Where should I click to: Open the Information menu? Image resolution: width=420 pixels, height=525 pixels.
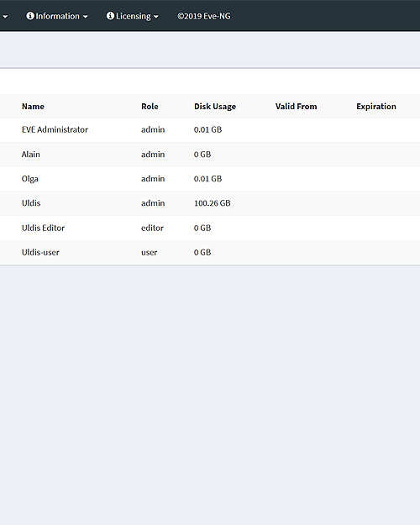(57, 16)
